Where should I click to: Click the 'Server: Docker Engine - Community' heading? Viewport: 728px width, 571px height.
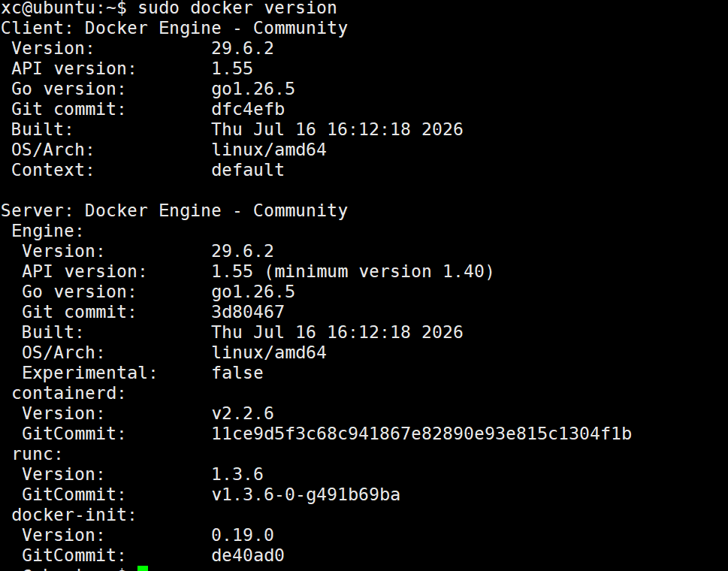tap(174, 211)
